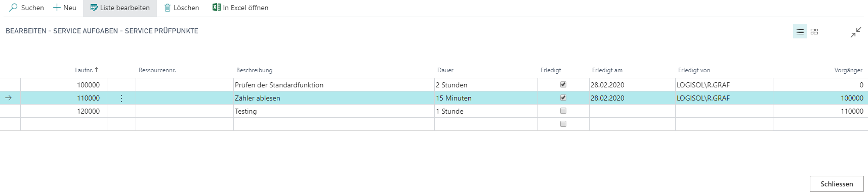
Task: Check Erledigt for the Testing row
Action: click(x=563, y=111)
